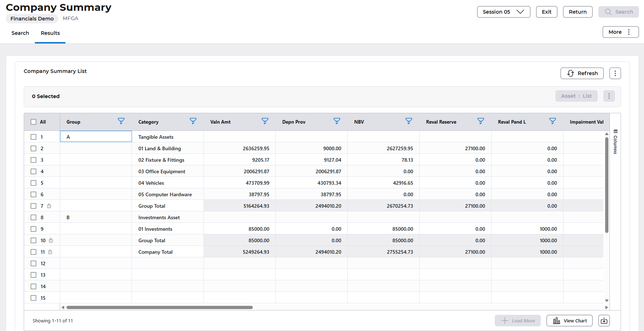Tick the All rows checkbox
The image size is (644, 331).
pyautogui.click(x=33, y=122)
